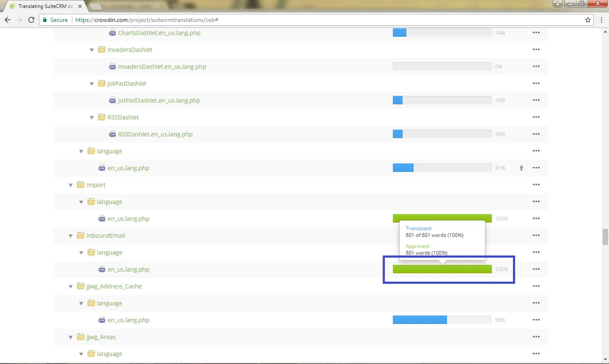Collapse the RSSDashlet folder
Screen dimensions: 609x364
point(92,117)
